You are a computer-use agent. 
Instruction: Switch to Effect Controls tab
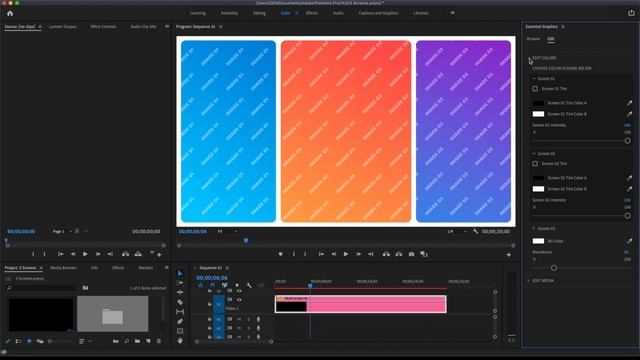[x=103, y=27]
